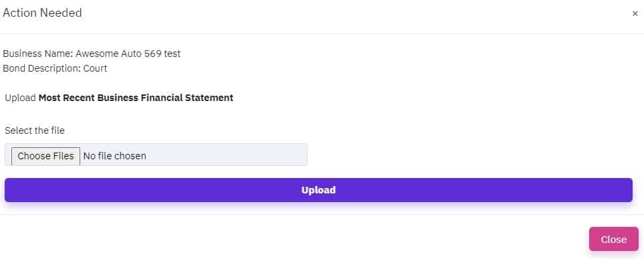
Task: Select the "Action Needed" dialog title
Action: pos(42,13)
